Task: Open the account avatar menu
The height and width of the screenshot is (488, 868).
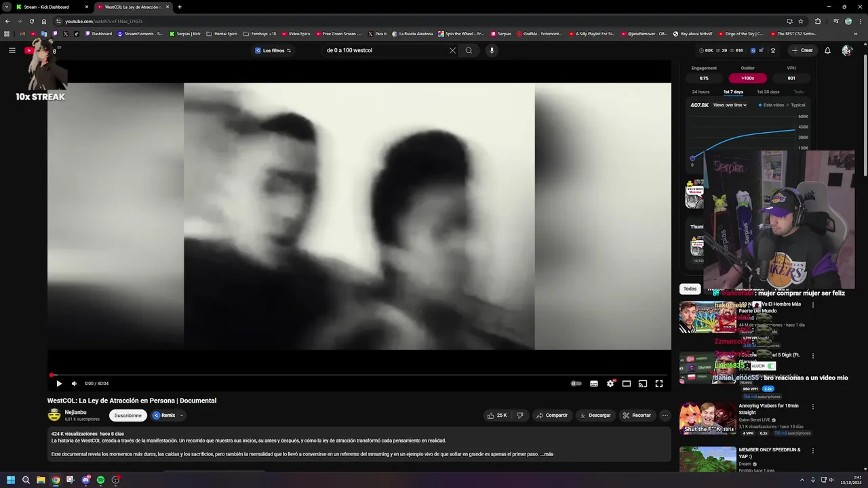Action: point(847,50)
